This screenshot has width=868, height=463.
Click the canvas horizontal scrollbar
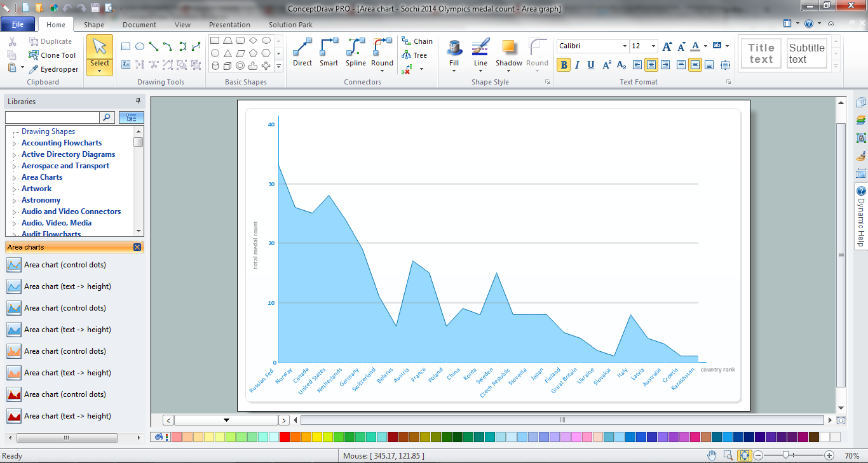(562, 420)
